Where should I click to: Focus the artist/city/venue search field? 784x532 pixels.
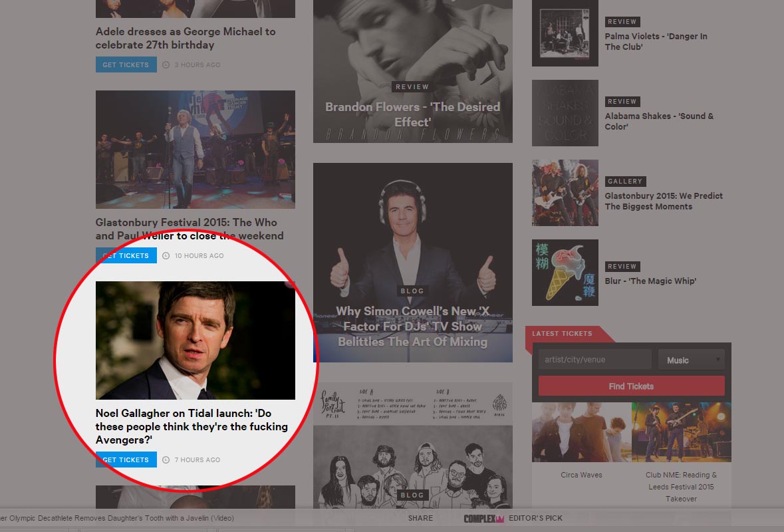(x=595, y=360)
